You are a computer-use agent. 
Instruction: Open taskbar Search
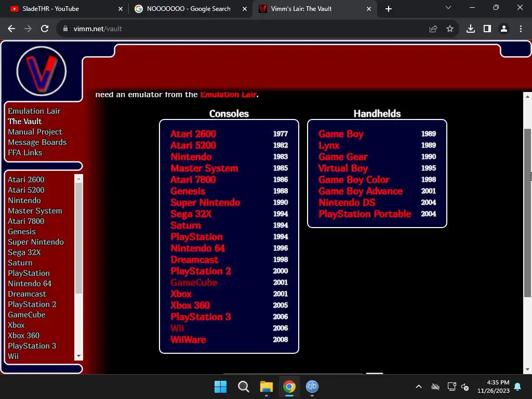[244, 387]
